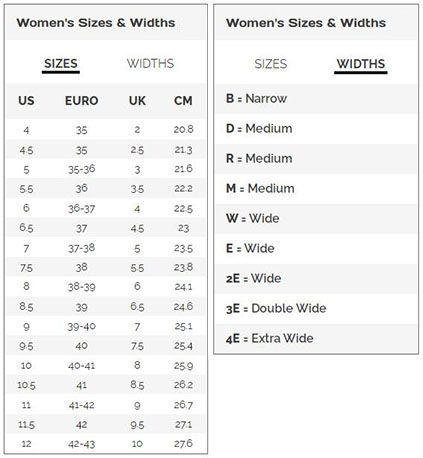Click the UK column header
Screen dimensions: 423x458
click(x=137, y=101)
